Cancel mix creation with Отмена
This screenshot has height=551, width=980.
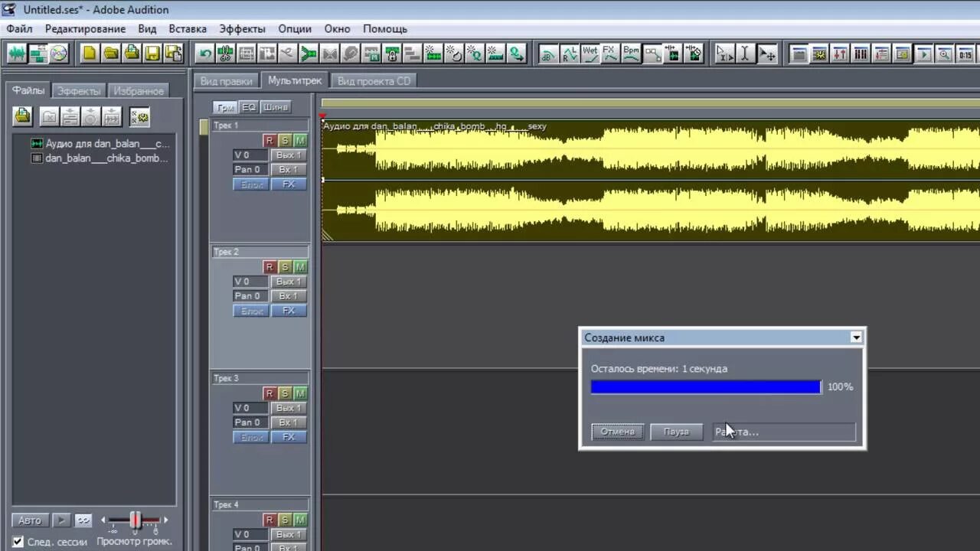[x=617, y=432]
